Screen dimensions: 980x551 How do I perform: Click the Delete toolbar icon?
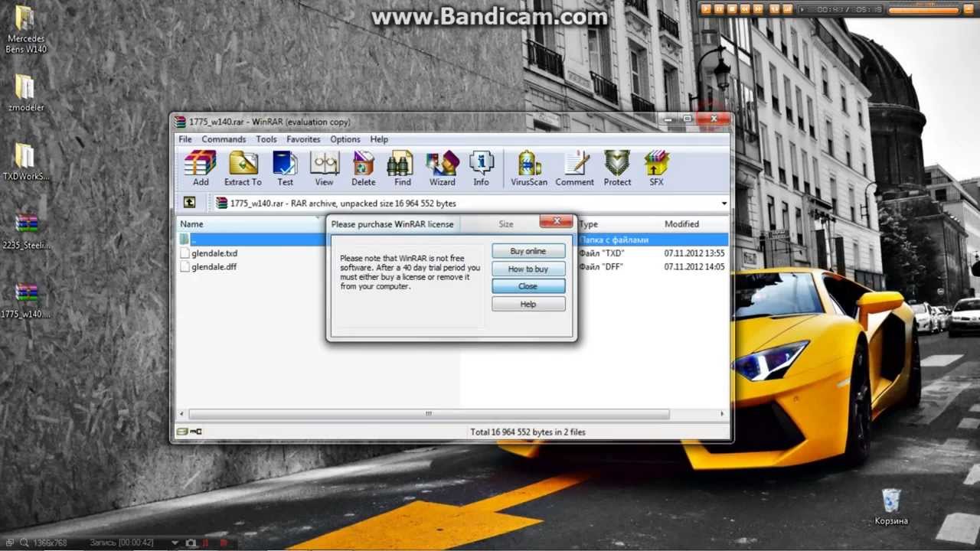click(364, 168)
